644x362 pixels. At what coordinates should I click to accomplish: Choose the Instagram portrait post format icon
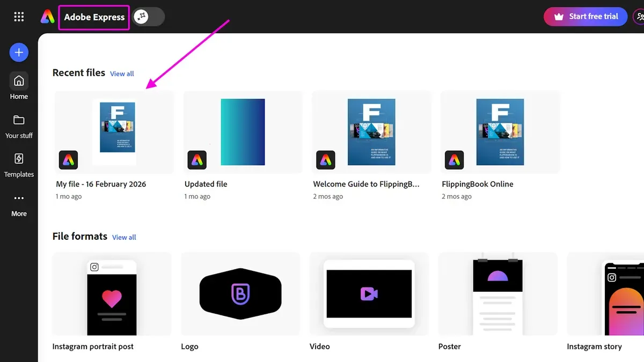pyautogui.click(x=112, y=294)
